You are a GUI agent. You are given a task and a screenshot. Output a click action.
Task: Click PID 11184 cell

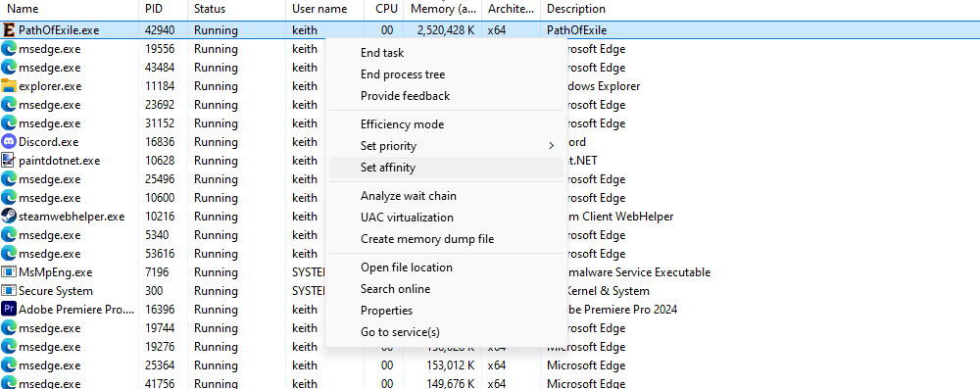(x=160, y=85)
